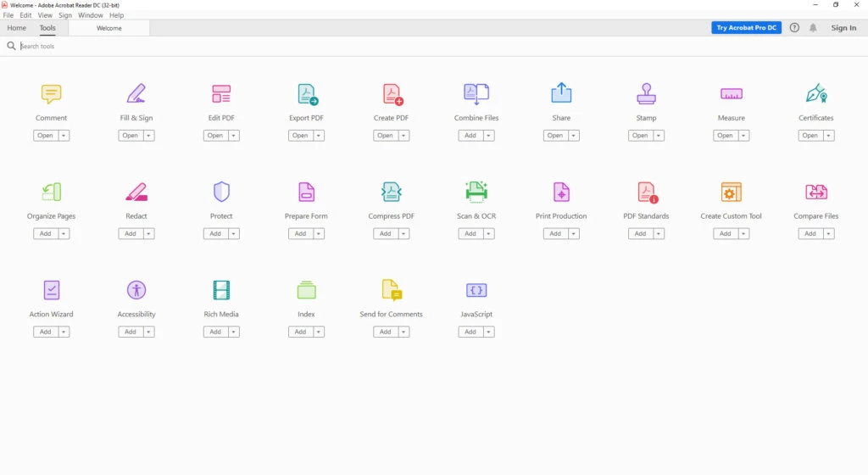Click the Sign In link
This screenshot has width=868, height=475.
[843, 28]
